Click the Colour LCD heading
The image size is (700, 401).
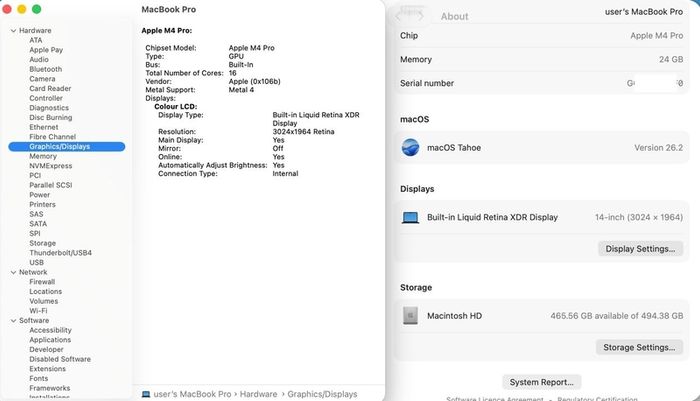pos(175,107)
